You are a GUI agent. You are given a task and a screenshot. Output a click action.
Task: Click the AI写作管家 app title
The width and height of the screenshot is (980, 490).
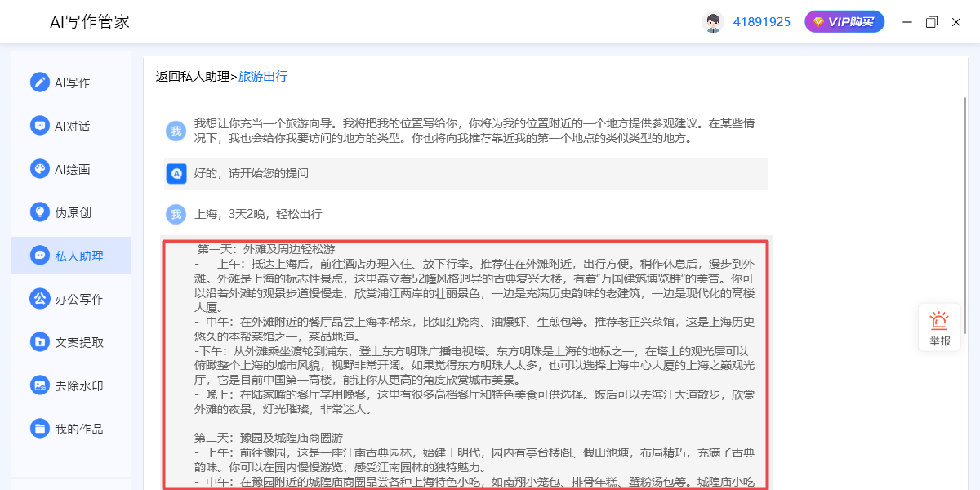(x=90, y=22)
